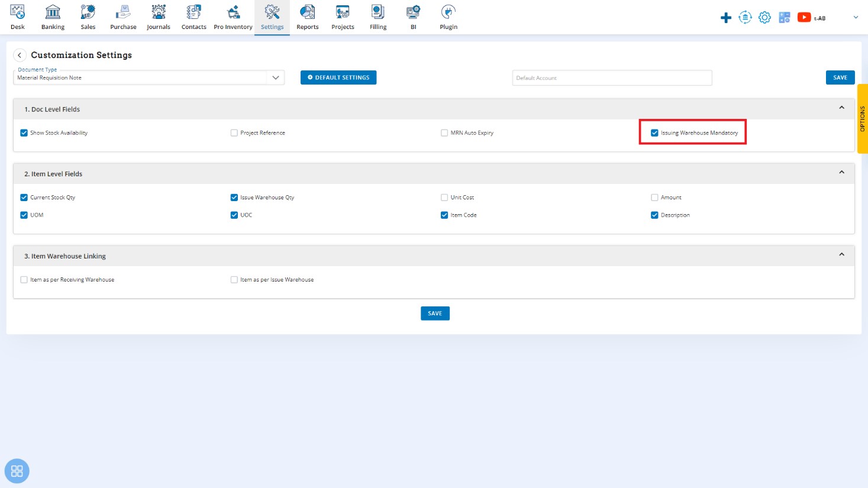
Task: Enable Item as per Issue Warehouse
Action: pos(234,280)
